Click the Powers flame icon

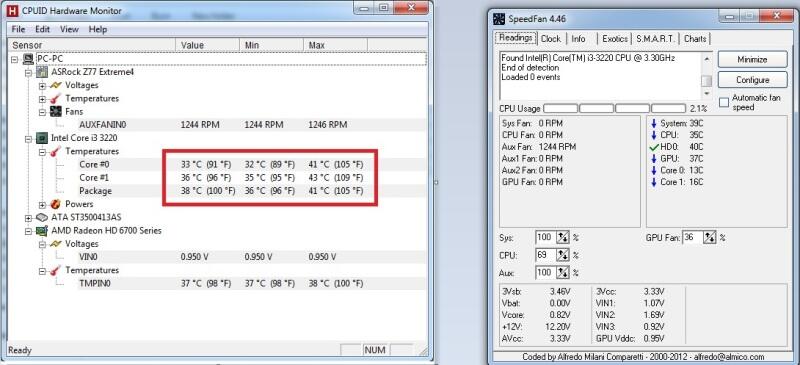[x=56, y=204]
